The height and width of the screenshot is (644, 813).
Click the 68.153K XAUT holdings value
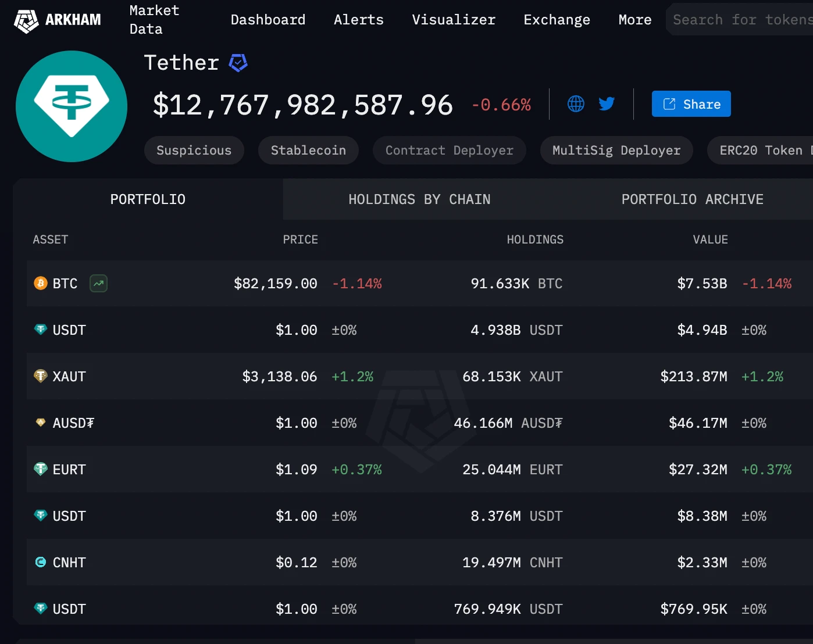(x=512, y=377)
